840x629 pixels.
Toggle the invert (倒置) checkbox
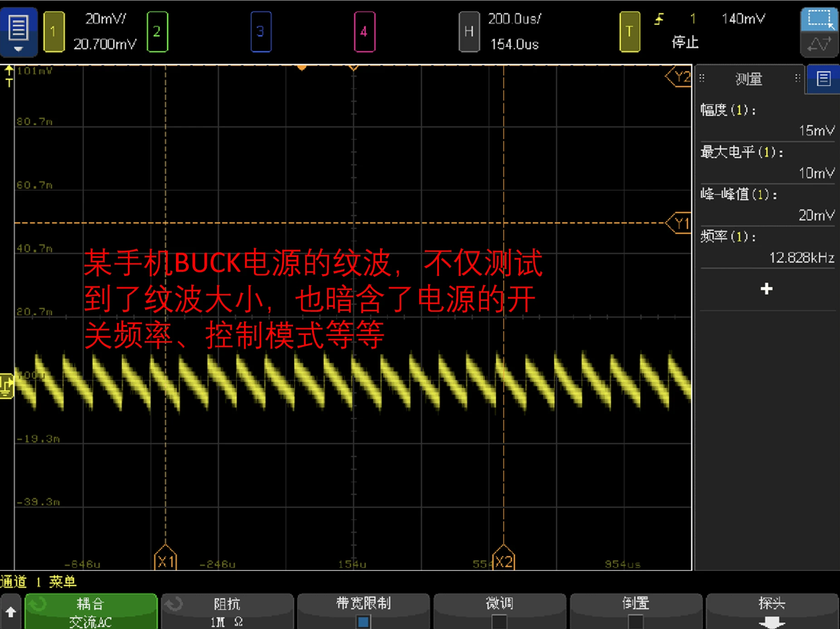click(x=635, y=620)
